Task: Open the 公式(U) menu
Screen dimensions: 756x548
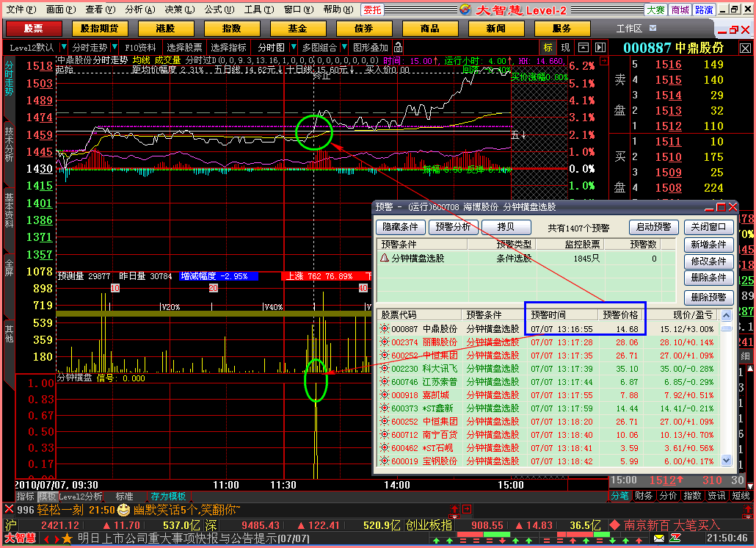Action: pos(219,9)
